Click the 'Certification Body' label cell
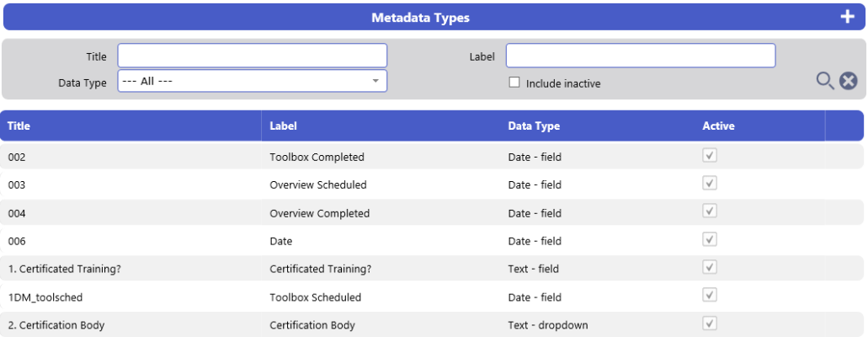This screenshot has height=337, width=868. tap(312, 325)
